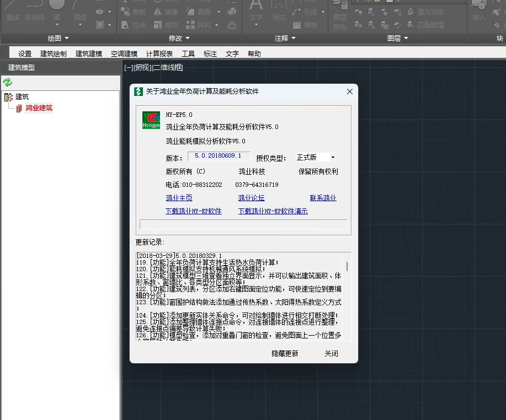This screenshot has width=506, height=420.
Task: Click the 关闭 button
Action: [331, 354]
